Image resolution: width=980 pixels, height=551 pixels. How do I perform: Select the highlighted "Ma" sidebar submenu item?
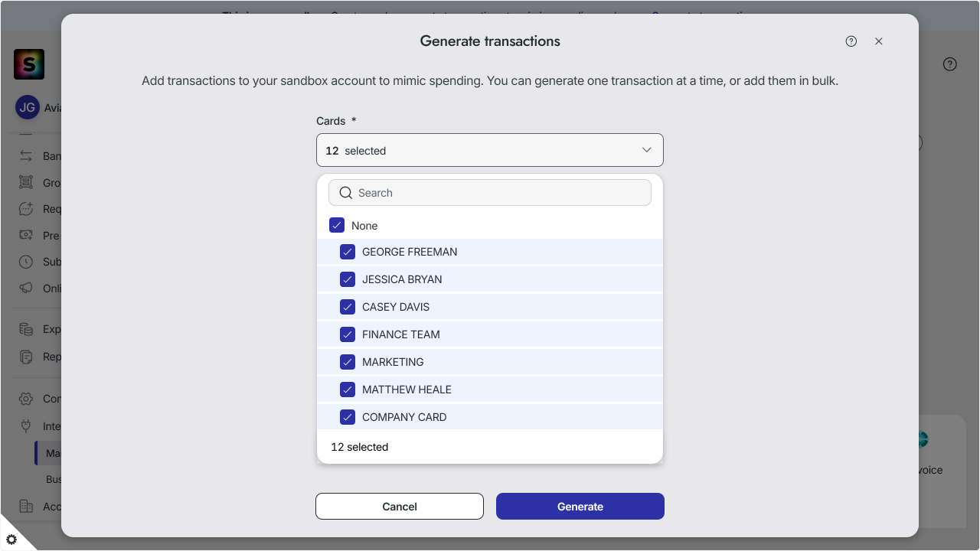click(48, 453)
